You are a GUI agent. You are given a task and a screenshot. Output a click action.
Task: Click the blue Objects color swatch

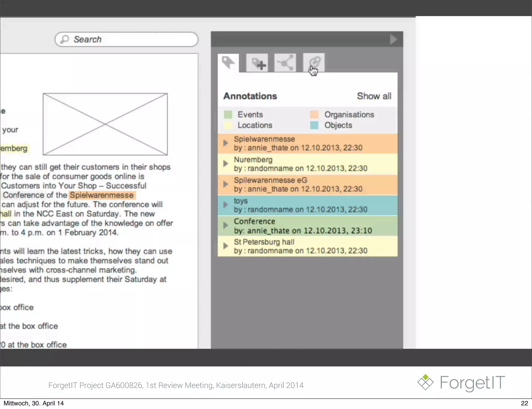click(x=314, y=125)
